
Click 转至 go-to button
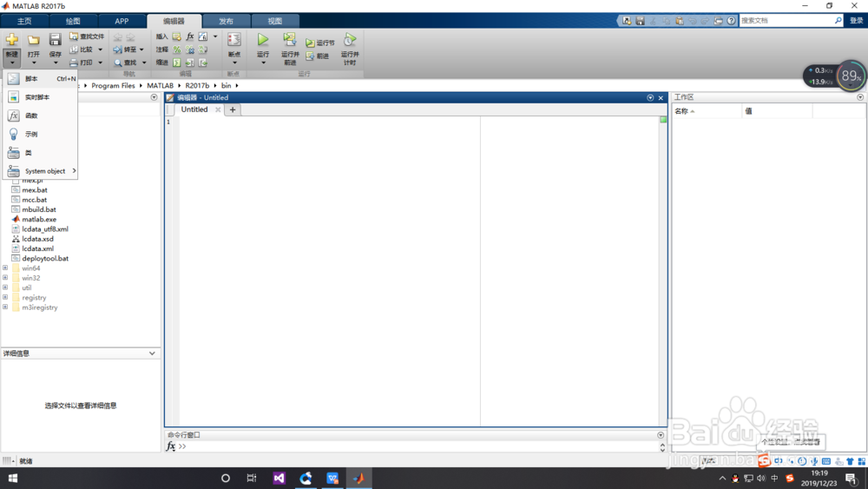tap(126, 50)
